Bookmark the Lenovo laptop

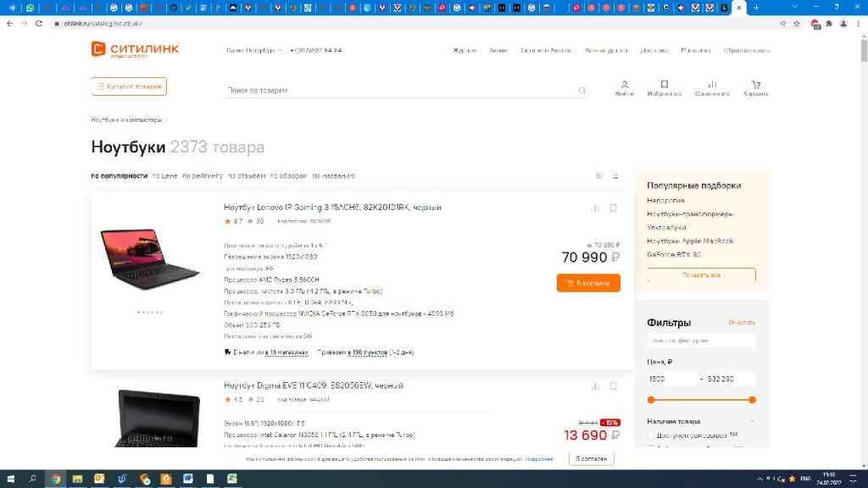(614, 208)
